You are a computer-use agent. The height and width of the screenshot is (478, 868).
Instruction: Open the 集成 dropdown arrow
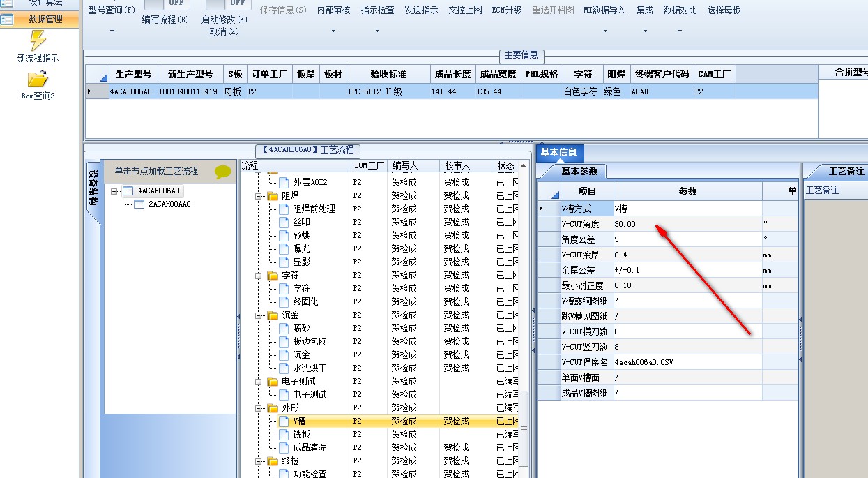[644, 31]
